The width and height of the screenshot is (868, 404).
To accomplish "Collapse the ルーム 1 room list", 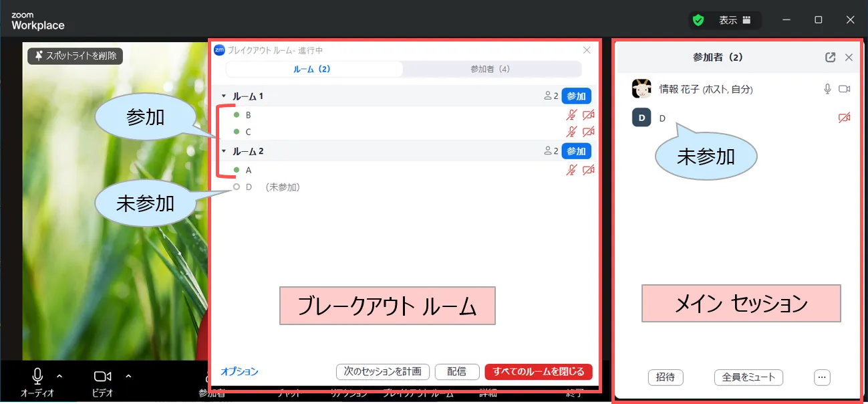I will coord(224,96).
